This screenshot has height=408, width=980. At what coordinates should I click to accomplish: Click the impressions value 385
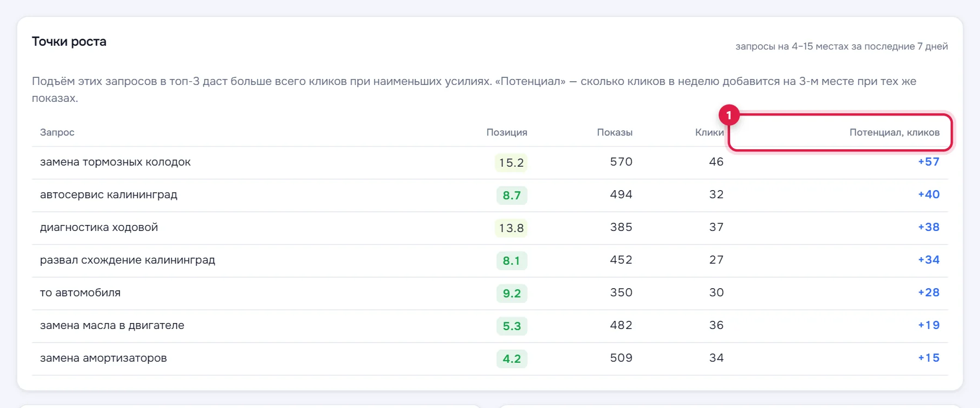(621, 227)
